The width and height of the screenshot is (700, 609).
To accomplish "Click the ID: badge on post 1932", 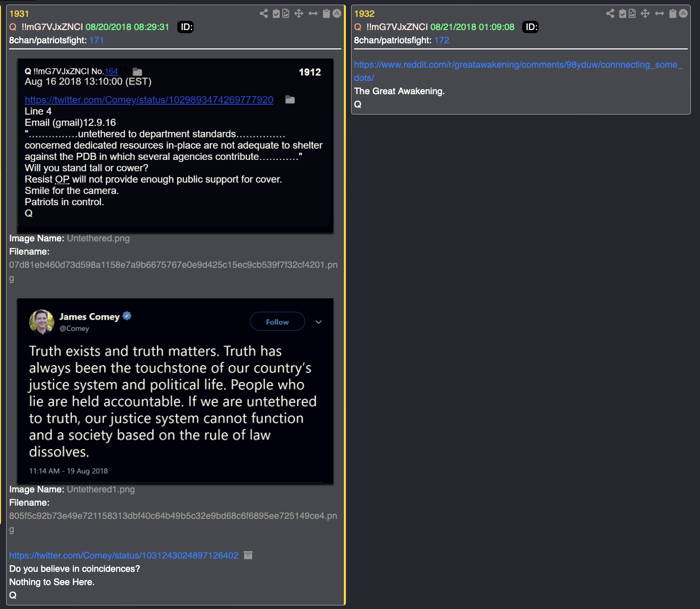I will point(531,27).
